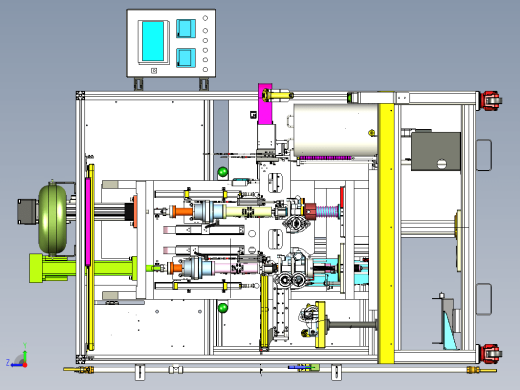The width and height of the screenshot is (520, 390).
Task: Select the lower handle on right frame side
Action: click(484, 299)
